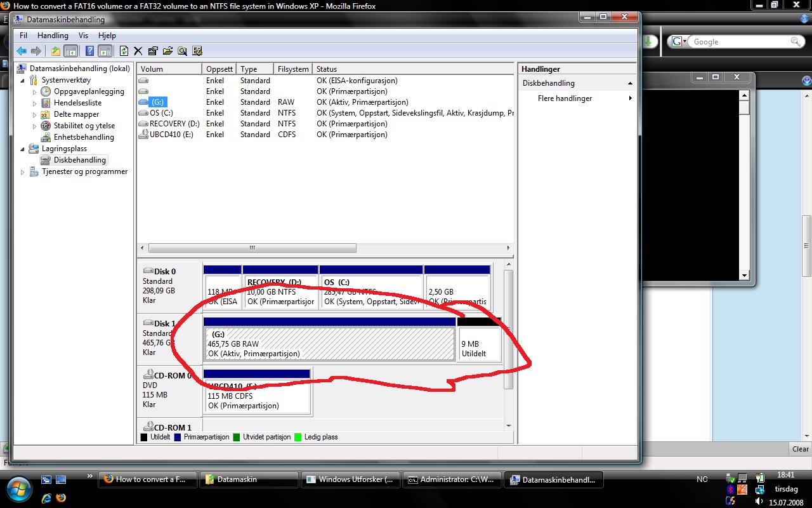Screen dimensions: 812x508
Task: Select the (G:) 465,75 GB RAW partition
Action: (x=330, y=340)
